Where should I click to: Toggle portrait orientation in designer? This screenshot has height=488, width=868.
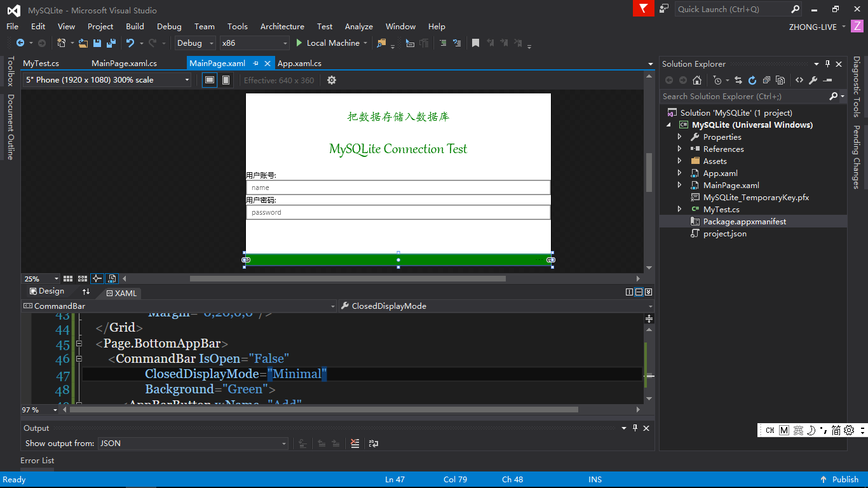[226, 80]
